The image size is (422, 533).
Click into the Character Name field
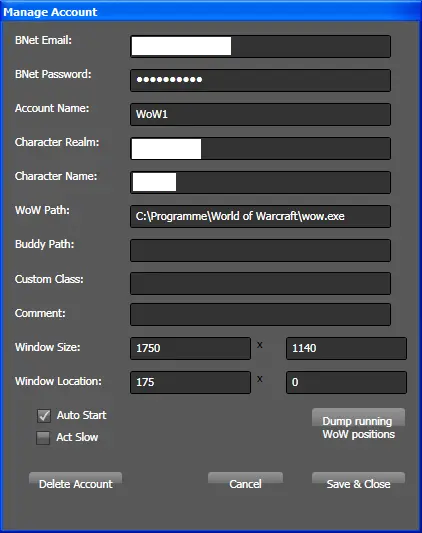click(260, 182)
